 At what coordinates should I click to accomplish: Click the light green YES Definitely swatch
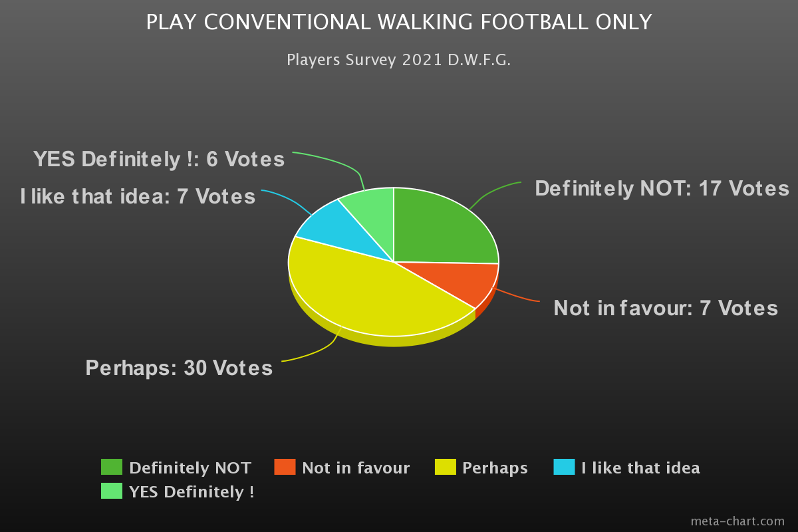(x=112, y=491)
